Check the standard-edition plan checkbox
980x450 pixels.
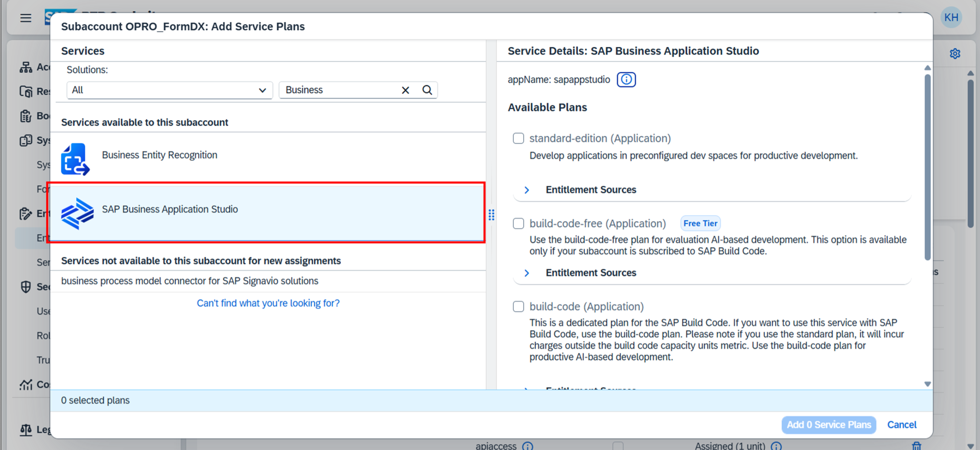coord(518,138)
